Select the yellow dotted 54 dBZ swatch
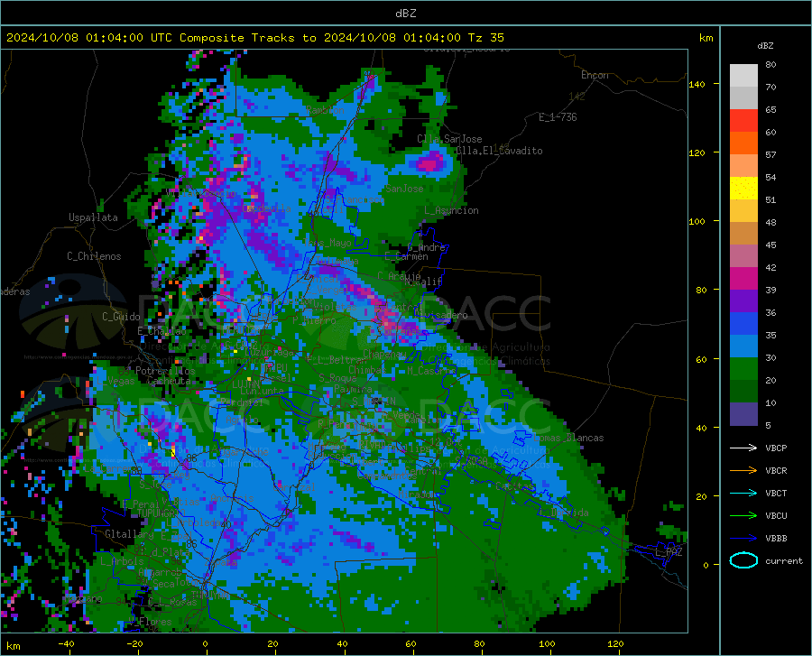 (x=743, y=189)
